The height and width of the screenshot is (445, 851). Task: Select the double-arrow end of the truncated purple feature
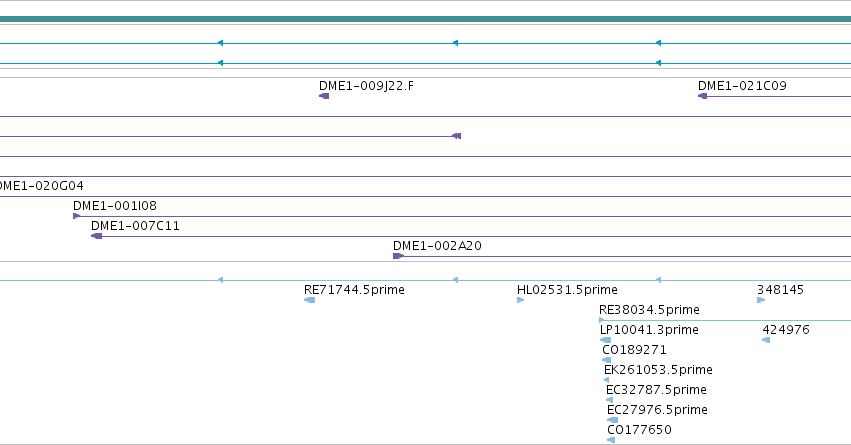[x=457, y=136]
